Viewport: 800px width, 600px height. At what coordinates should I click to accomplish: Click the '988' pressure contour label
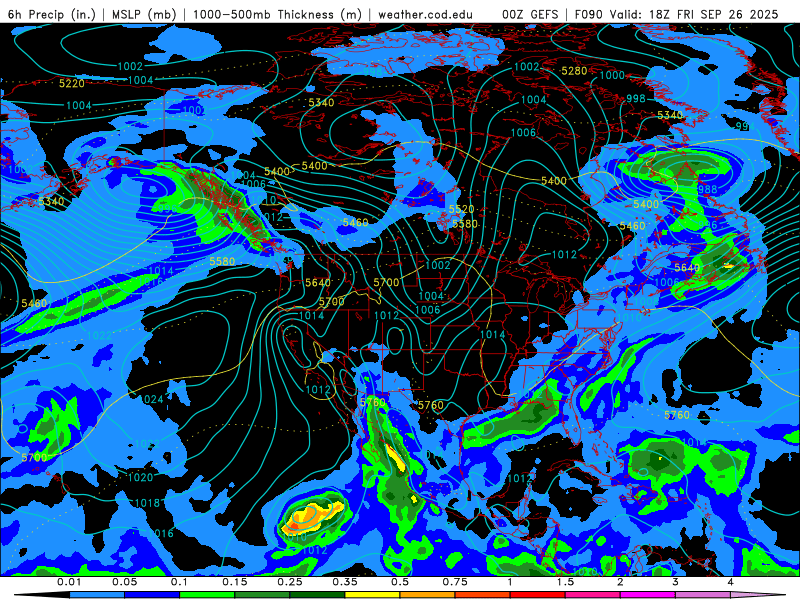pyautogui.click(x=708, y=190)
